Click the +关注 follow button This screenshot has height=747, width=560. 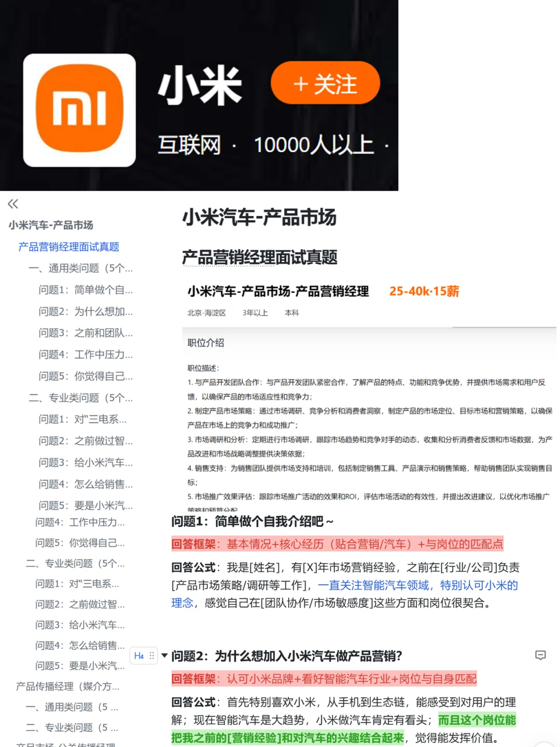325,83
